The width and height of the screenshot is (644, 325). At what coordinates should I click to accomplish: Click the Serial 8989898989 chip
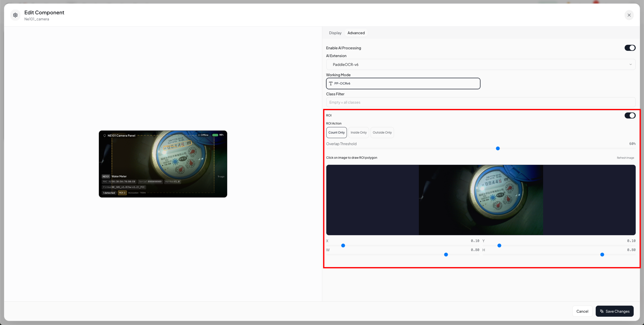[x=150, y=182]
